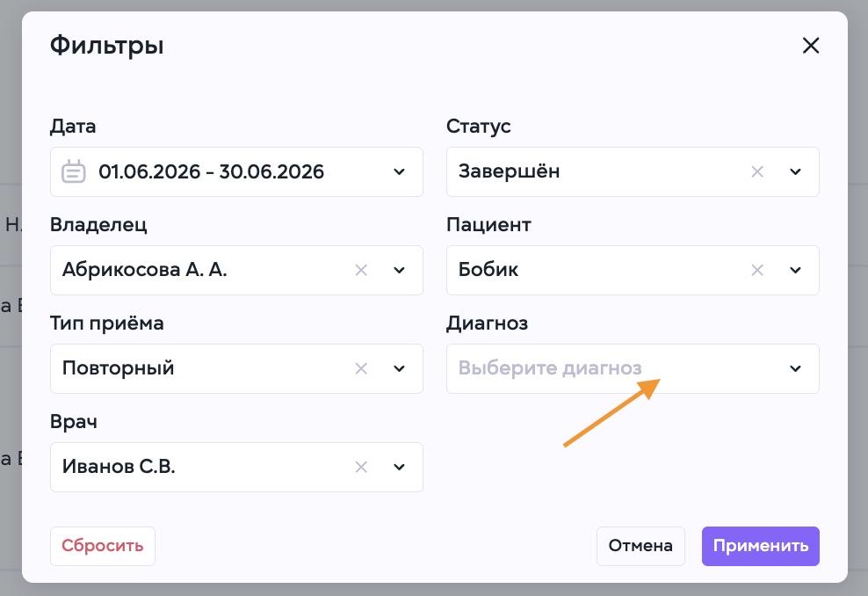Clear the Владелец value Абрикосова А. А.
This screenshot has width=868, height=596.
coord(361,270)
